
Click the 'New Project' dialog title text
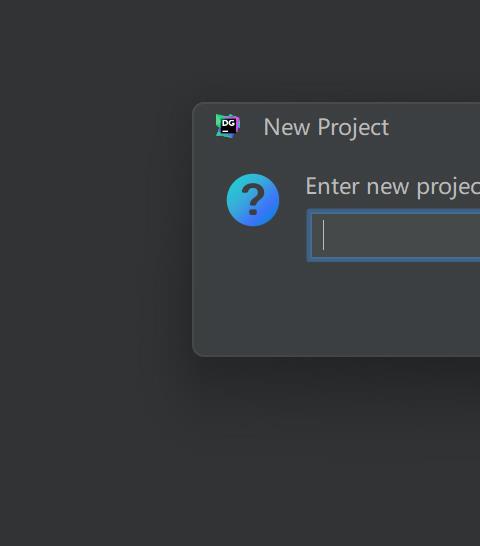(326, 127)
